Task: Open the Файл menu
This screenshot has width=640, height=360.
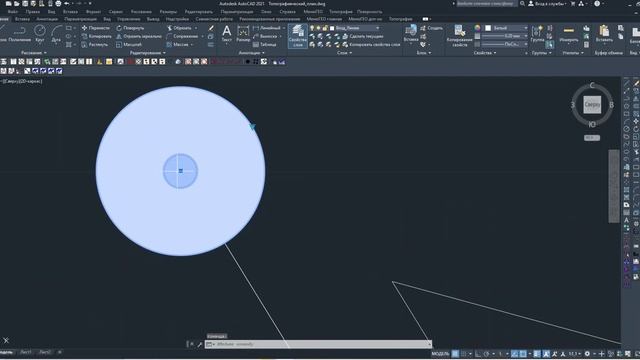Action: 13,12
